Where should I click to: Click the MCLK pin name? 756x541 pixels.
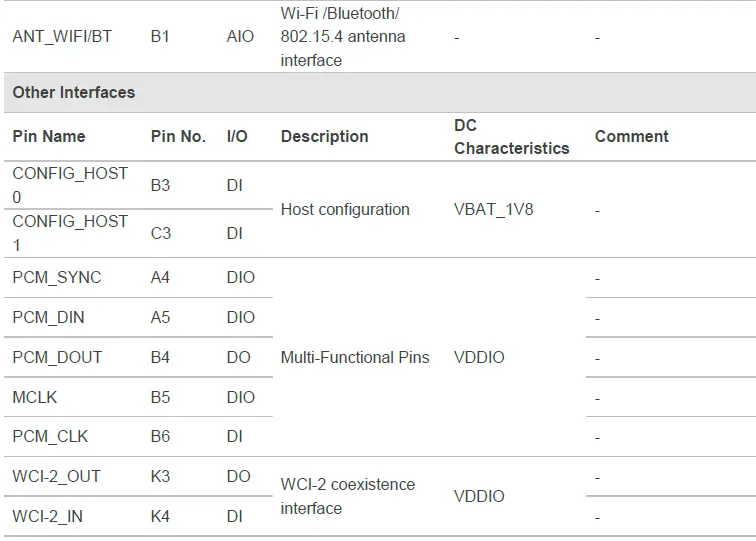point(35,397)
